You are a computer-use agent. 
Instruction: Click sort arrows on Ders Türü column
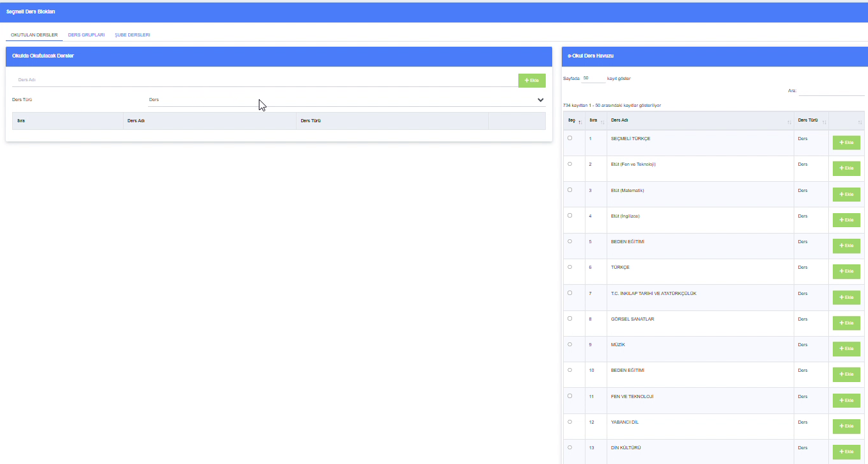pyautogui.click(x=824, y=122)
